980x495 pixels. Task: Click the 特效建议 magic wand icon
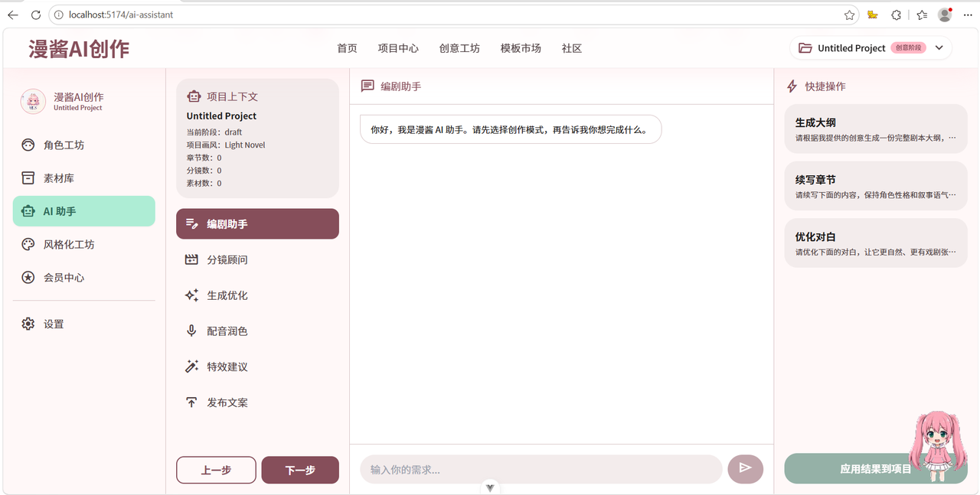tap(192, 366)
